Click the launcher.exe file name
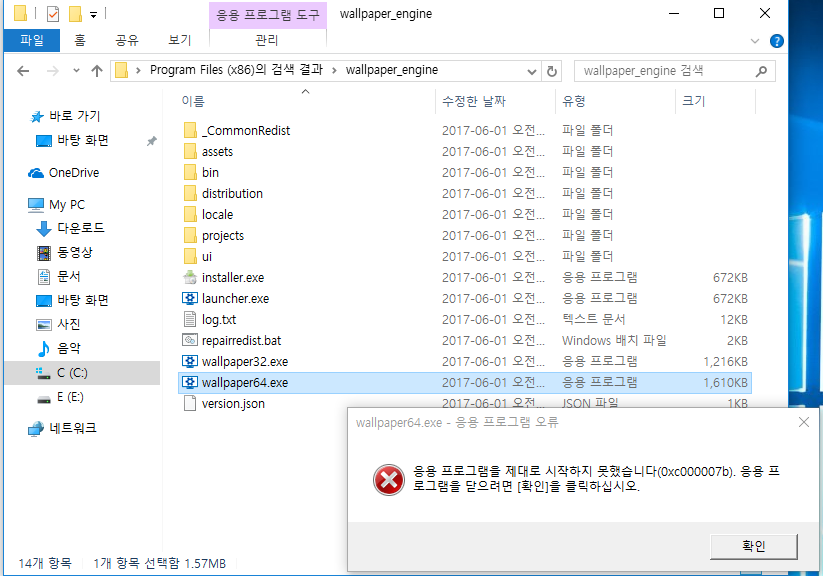The height and width of the screenshot is (576, 823). click(235, 299)
